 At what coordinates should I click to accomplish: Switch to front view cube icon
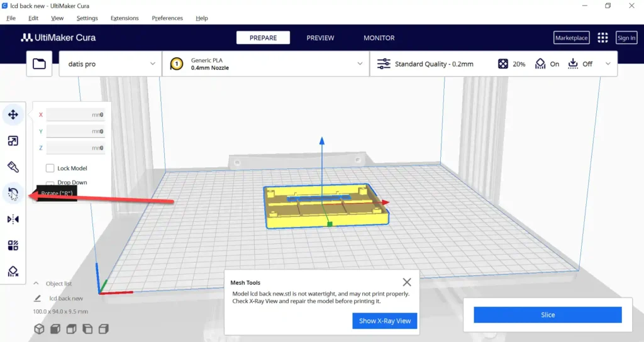(55, 329)
